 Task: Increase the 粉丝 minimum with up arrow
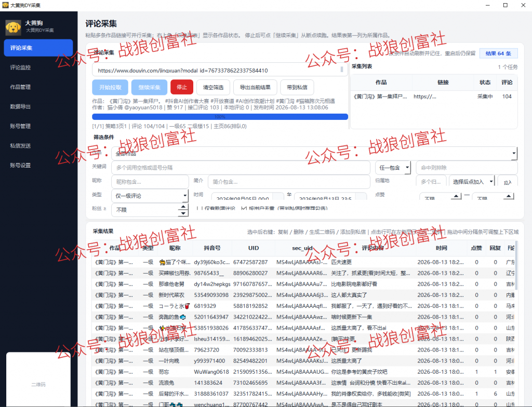pyautogui.click(x=183, y=206)
